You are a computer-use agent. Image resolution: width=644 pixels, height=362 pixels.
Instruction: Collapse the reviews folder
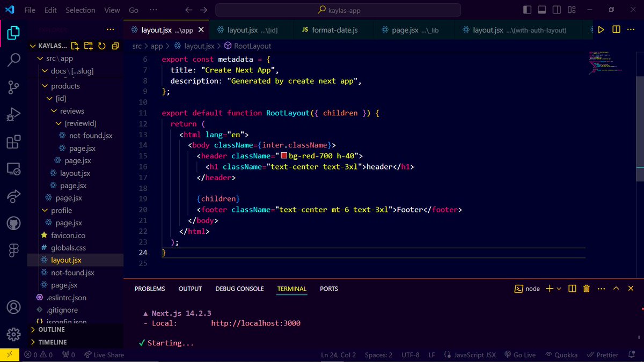pos(54,111)
